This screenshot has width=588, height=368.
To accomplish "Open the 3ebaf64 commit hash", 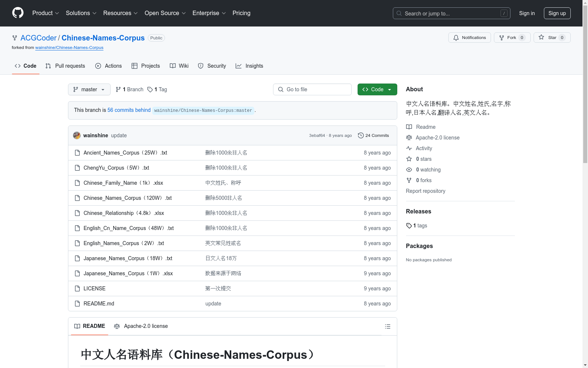I will pos(317,135).
